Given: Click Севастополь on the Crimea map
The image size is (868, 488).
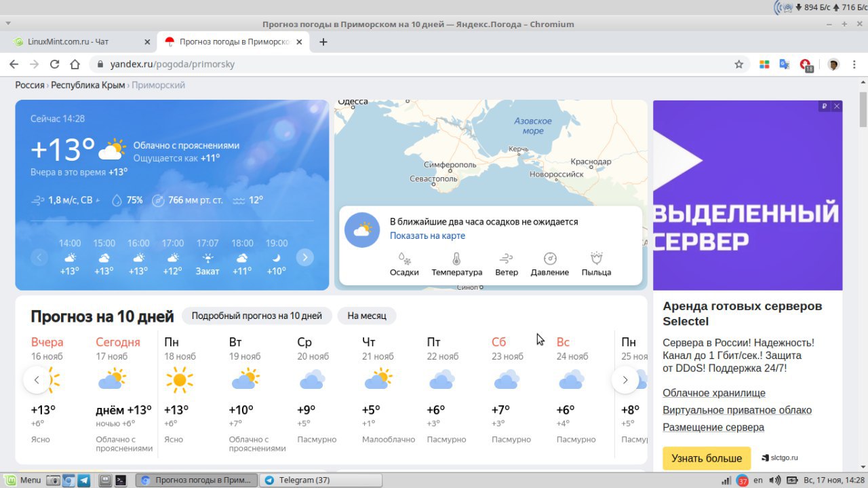Looking at the screenshot, I should (433, 179).
